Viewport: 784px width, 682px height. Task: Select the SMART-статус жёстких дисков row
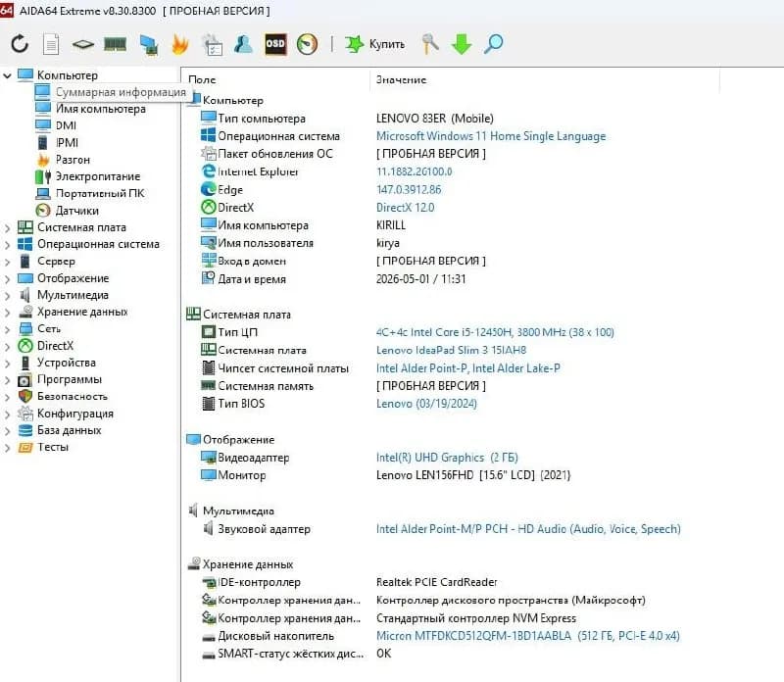pos(296,654)
